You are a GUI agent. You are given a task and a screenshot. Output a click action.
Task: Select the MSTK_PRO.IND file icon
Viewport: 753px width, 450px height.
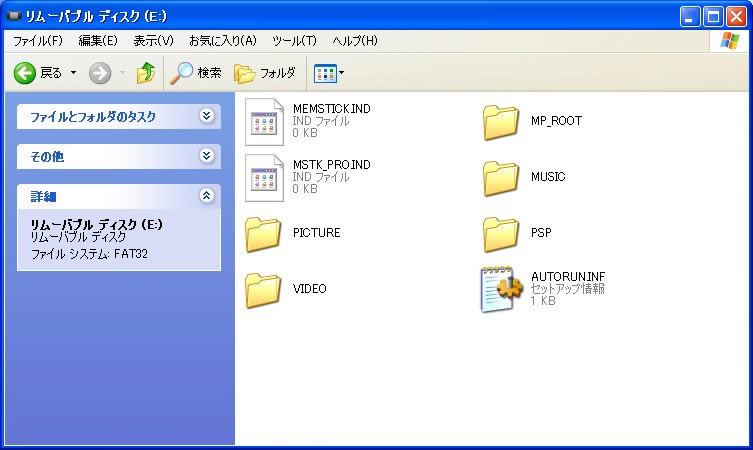coord(265,177)
